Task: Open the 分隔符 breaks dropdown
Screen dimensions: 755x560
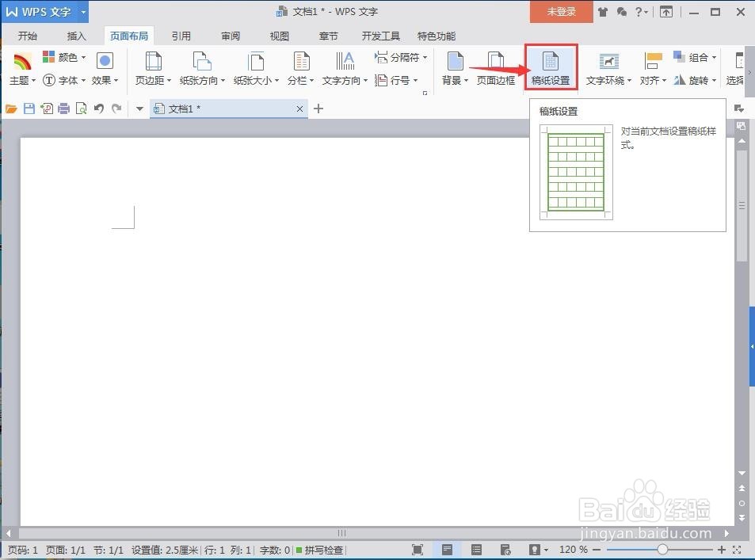Action: click(x=401, y=58)
